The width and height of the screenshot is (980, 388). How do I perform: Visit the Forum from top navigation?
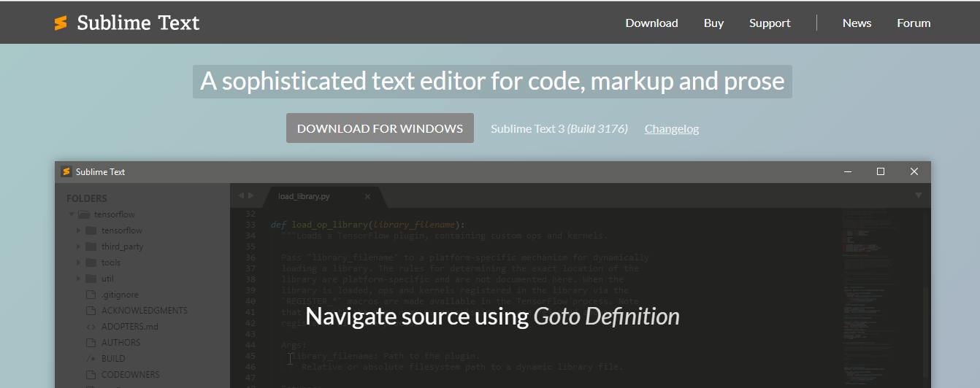[x=914, y=23]
